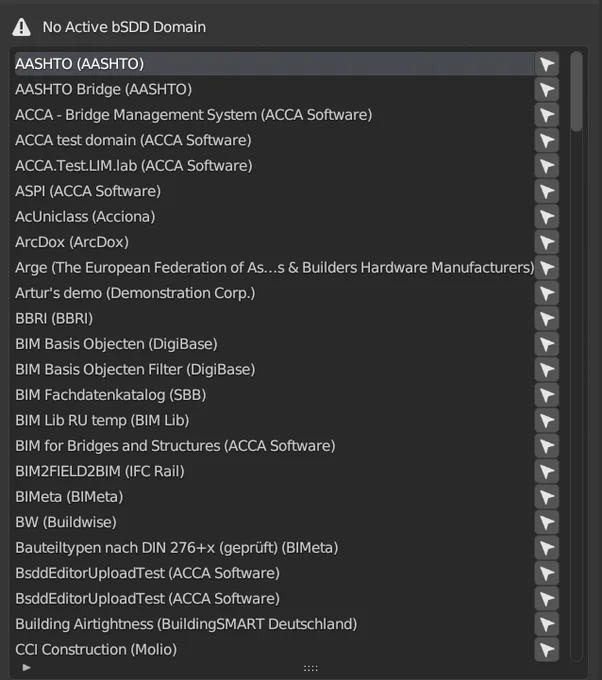Select Bauteiltypen nach DIN 276+x row
602x680 pixels.
point(275,548)
